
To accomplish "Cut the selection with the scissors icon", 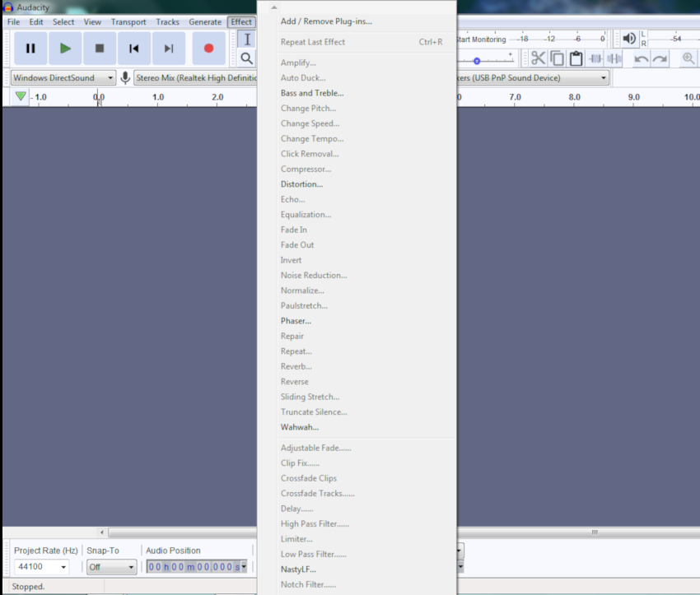I will click(538, 58).
